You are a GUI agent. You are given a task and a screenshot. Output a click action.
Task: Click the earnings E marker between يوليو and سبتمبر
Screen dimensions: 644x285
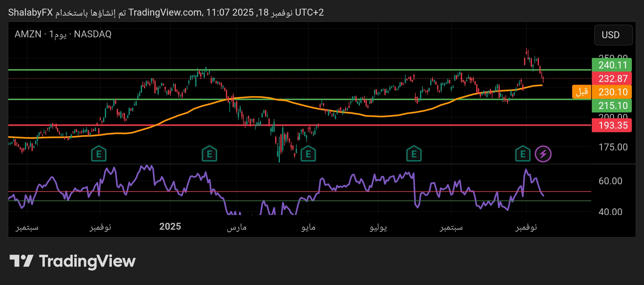(414, 154)
